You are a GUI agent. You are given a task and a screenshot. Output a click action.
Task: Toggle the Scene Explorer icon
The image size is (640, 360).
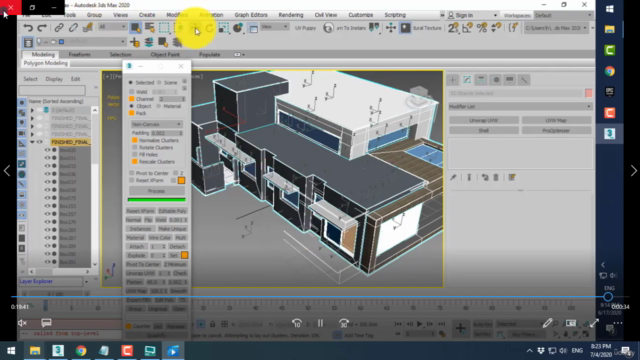(28, 42)
